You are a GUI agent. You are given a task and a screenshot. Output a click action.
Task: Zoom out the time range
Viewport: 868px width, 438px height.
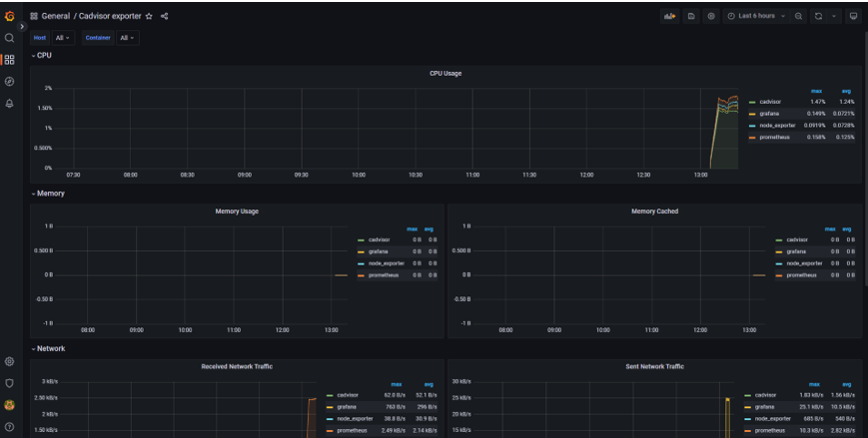tap(798, 16)
